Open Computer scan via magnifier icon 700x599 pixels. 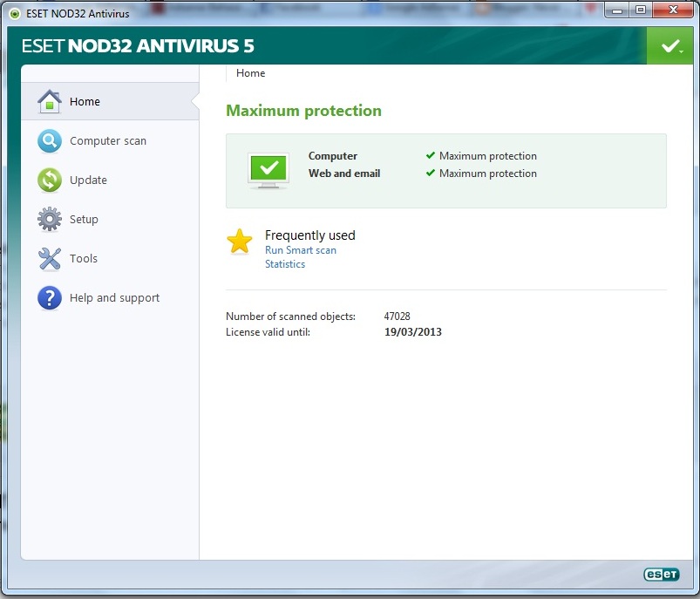click(x=48, y=140)
